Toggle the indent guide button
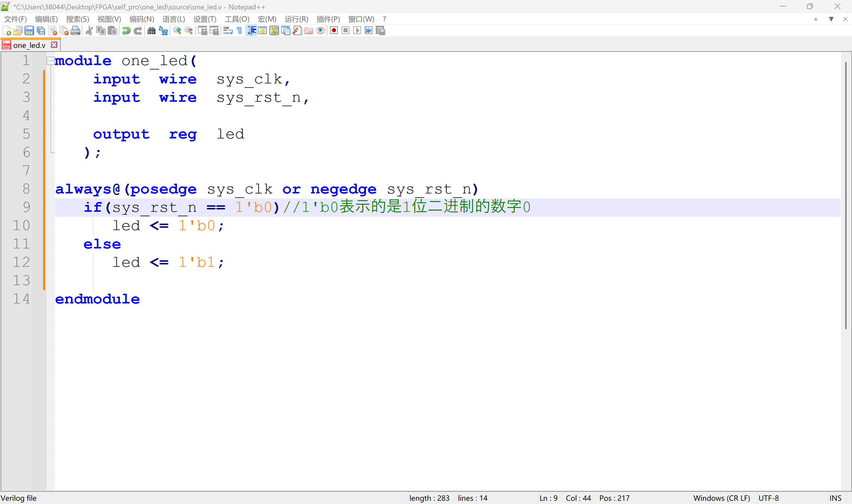 click(251, 31)
